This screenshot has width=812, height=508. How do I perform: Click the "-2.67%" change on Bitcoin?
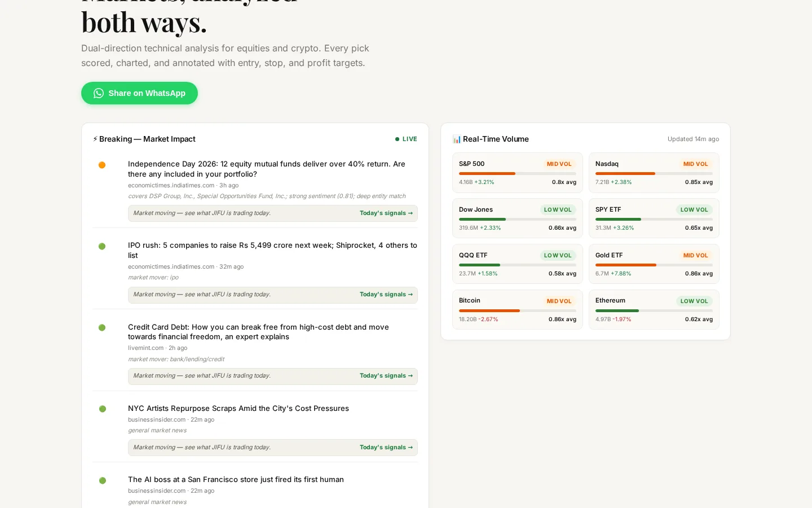click(488, 319)
